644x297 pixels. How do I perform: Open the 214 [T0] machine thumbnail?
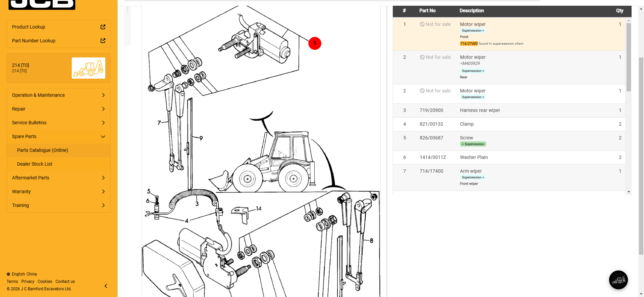(x=89, y=68)
